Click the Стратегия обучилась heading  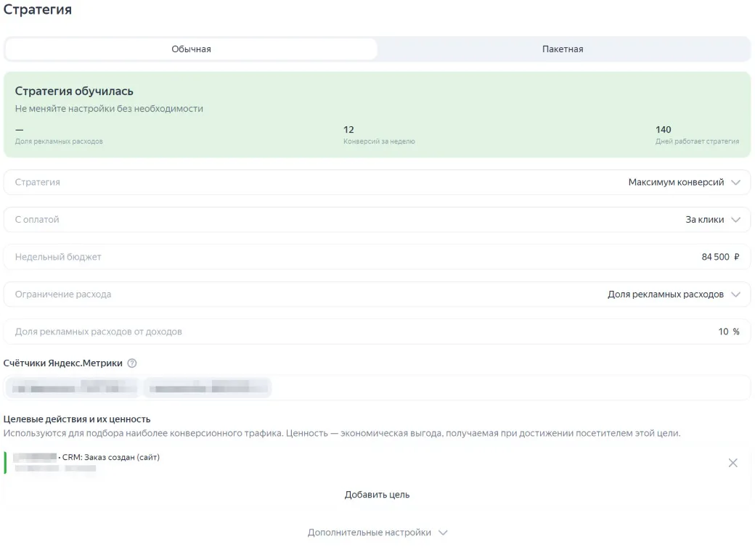point(74,91)
